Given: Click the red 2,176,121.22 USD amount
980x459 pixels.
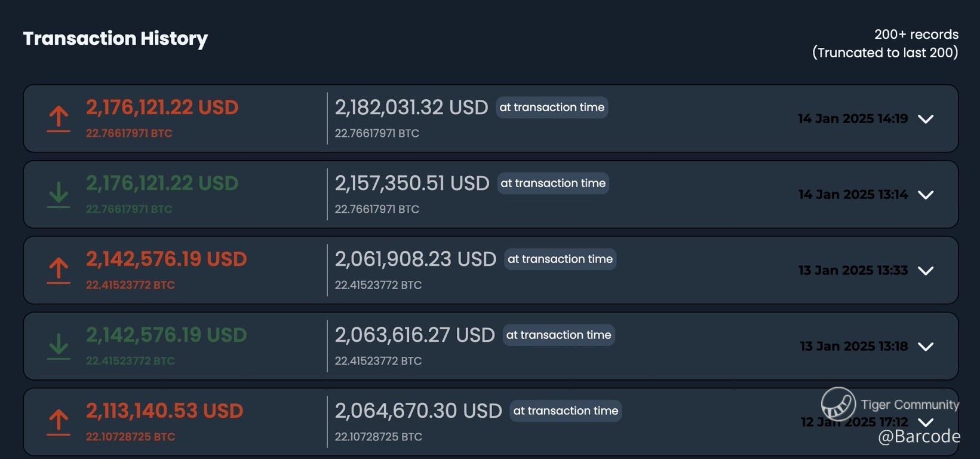Looking at the screenshot, I should click(x=162, y=108).
